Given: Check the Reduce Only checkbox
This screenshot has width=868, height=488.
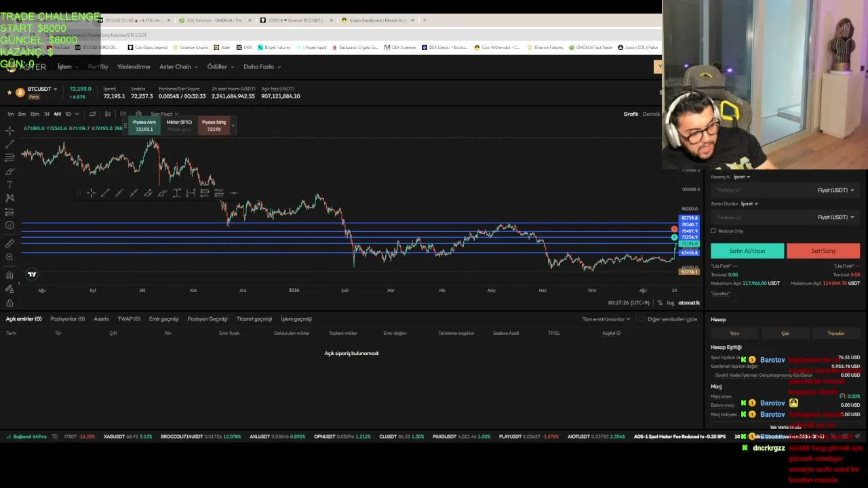Looking at the screenshot, I should point(713,231).
